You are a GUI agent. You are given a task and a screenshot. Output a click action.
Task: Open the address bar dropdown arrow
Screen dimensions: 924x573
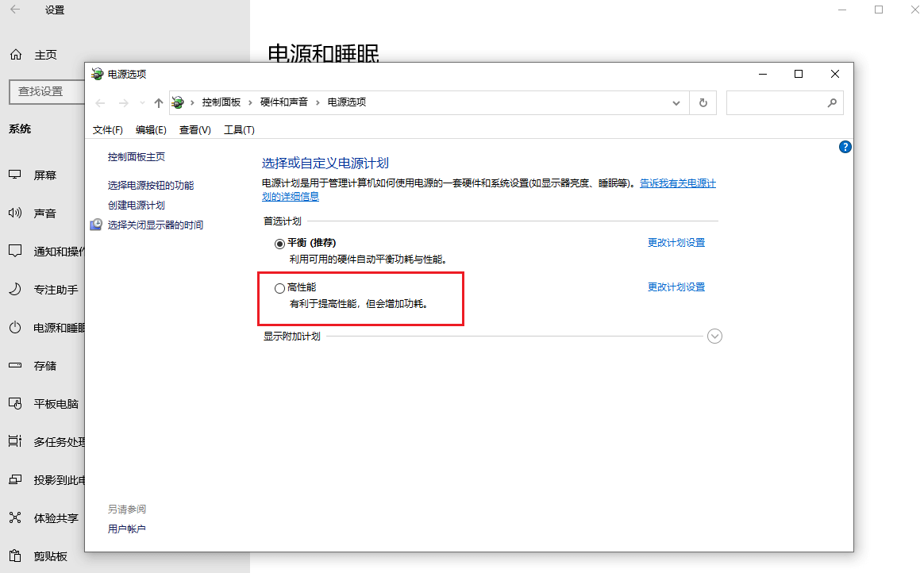[x=676, y=102]
